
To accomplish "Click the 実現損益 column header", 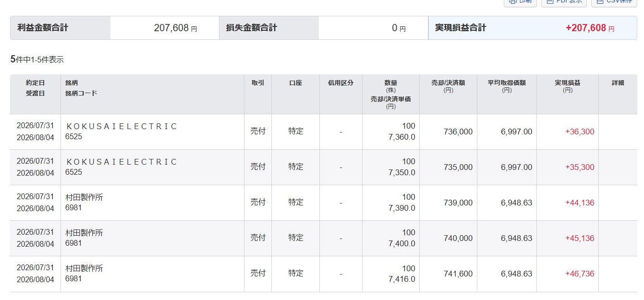I will [x=567, y=83].
